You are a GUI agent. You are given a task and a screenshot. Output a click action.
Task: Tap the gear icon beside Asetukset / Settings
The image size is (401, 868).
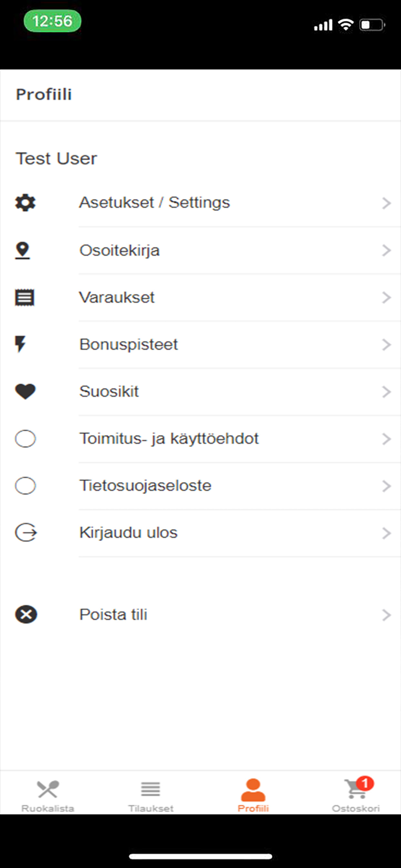coord(25,203)
